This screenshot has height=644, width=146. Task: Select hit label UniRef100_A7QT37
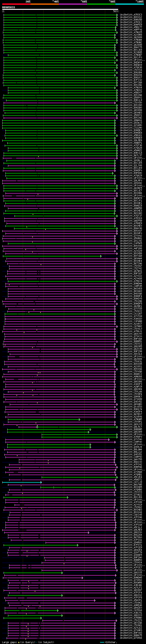[131, 216]
